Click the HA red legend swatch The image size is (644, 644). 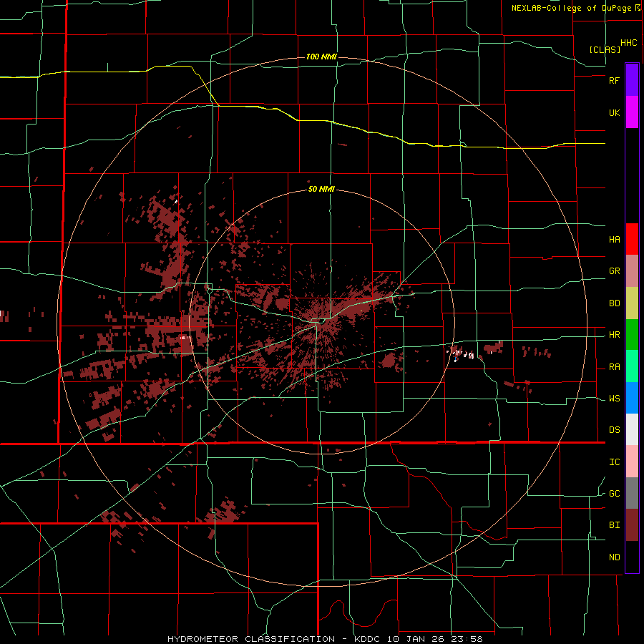pyautogui.click(x=632, y=239)
